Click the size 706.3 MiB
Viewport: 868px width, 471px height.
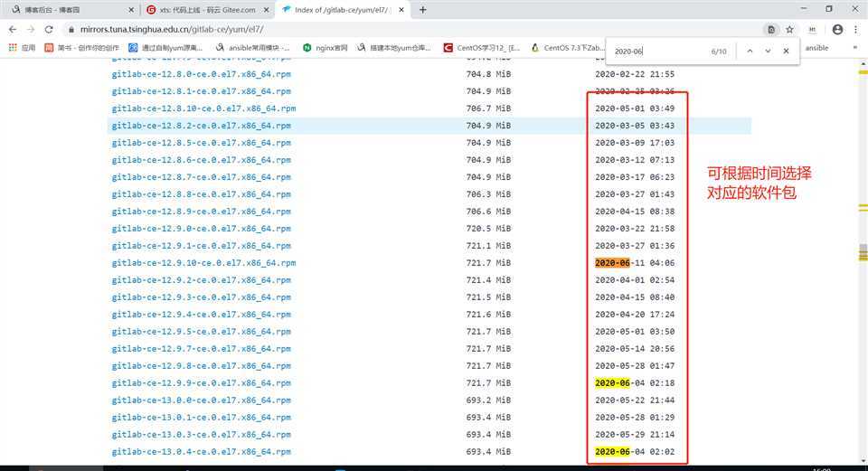pyautogui.click(x=488, y=194)
